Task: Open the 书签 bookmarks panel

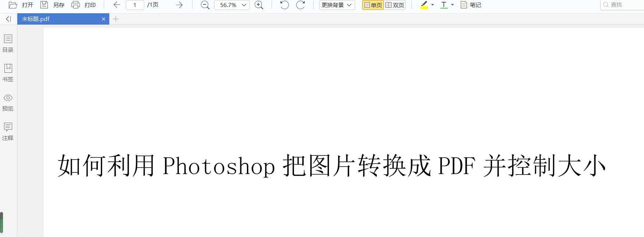Action: (x=8, y=73)
